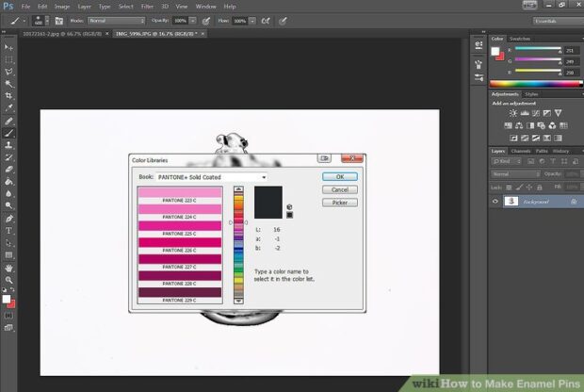Select the Rectangle shape tool
The image size is (584, 392).
point(8,255)
